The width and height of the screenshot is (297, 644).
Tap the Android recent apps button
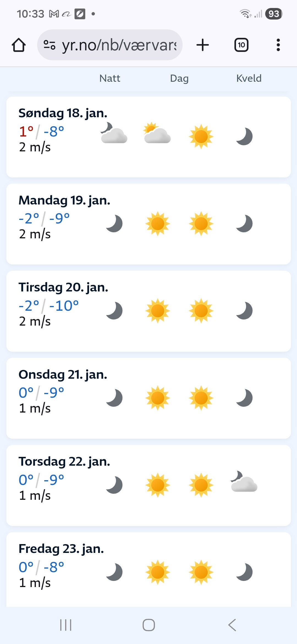tap(66, 625)
